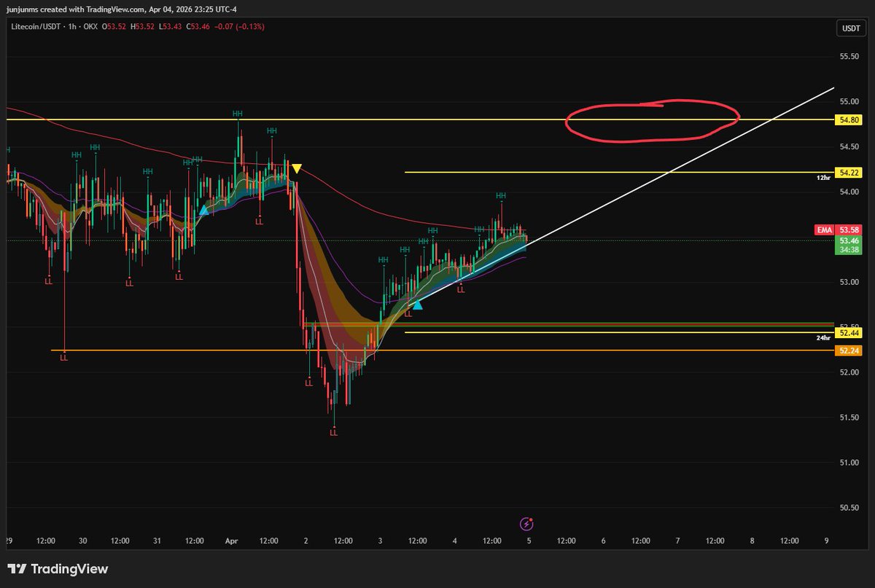
Task: Click the 52.44 24hr price level label
Action: (x=848, y=333)
